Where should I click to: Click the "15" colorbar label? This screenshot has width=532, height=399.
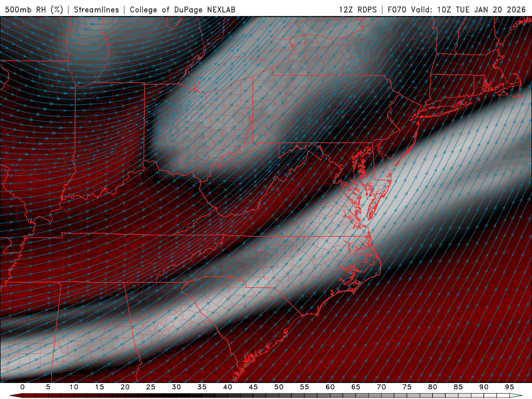(x=99, y=387)
